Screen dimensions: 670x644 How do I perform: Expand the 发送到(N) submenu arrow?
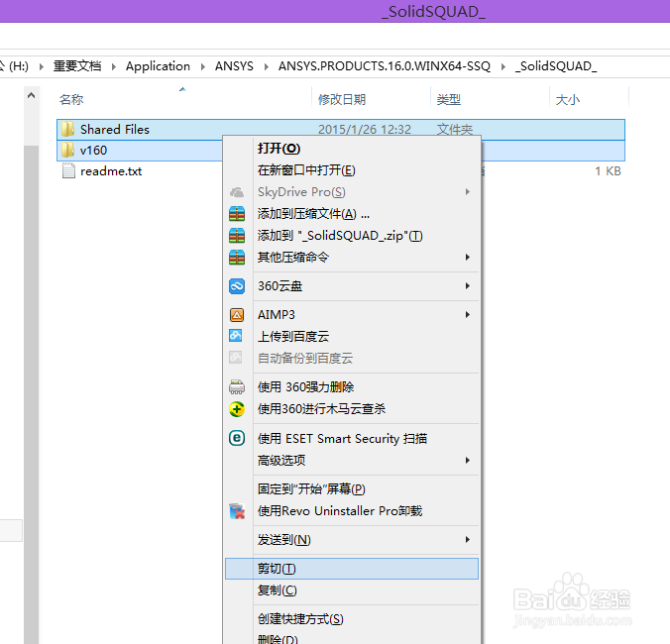click(468, 540)
